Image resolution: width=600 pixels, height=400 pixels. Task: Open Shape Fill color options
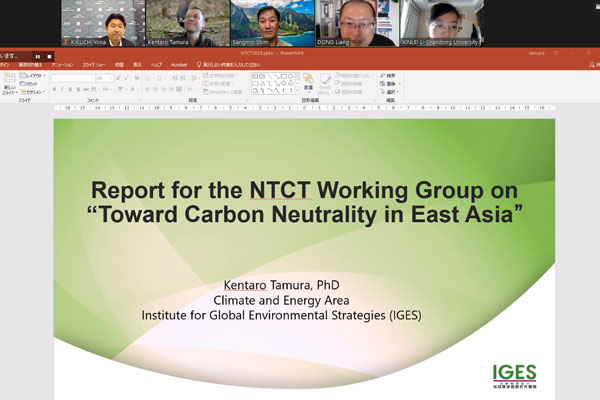click(353, 75)
